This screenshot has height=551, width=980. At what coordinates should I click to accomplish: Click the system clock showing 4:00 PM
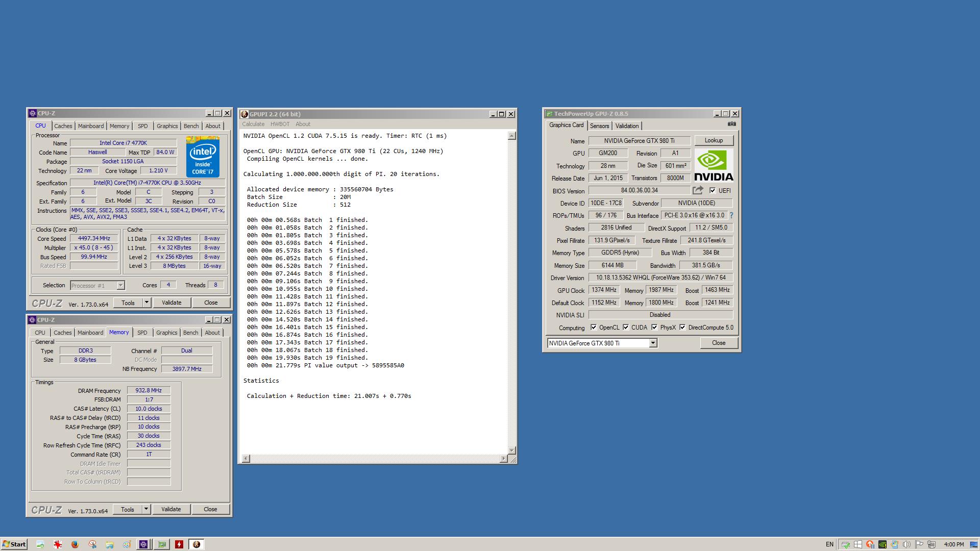coord(954,544)
